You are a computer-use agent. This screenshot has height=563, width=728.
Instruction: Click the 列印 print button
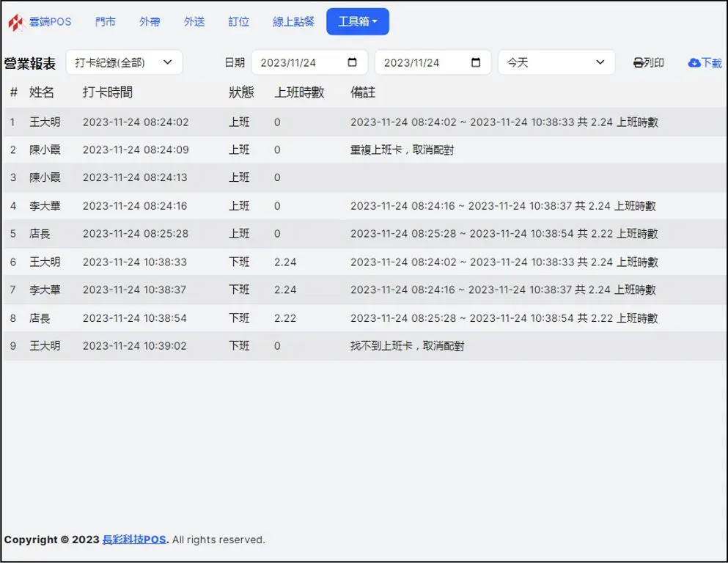pos(648,62)
